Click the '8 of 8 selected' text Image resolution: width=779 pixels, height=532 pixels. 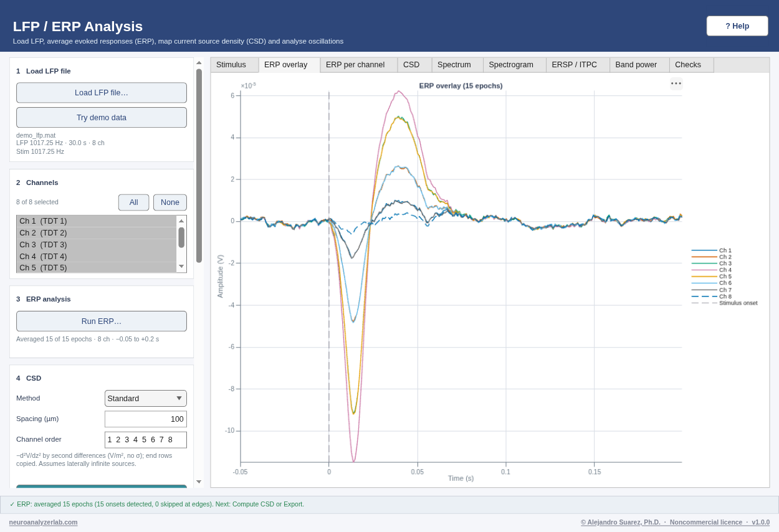[x=37, y=202]
